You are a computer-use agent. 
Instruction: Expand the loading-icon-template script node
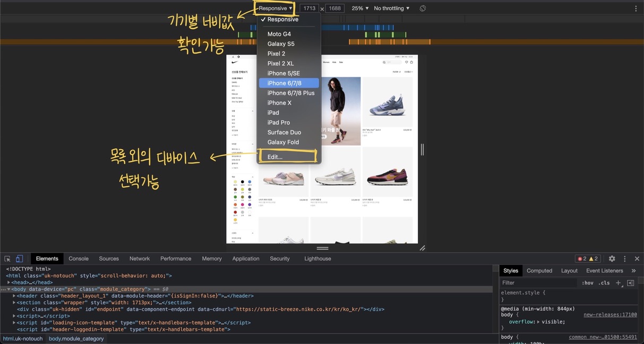[x=15, y=323]
